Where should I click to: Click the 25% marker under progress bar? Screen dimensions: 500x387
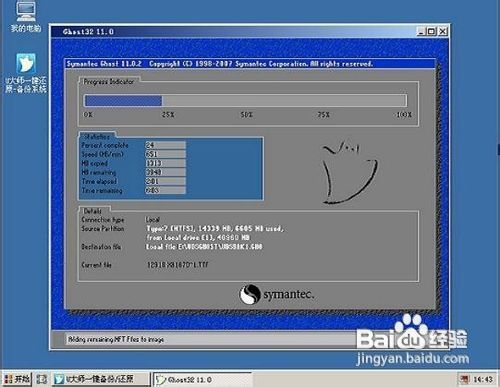point(168,115)
